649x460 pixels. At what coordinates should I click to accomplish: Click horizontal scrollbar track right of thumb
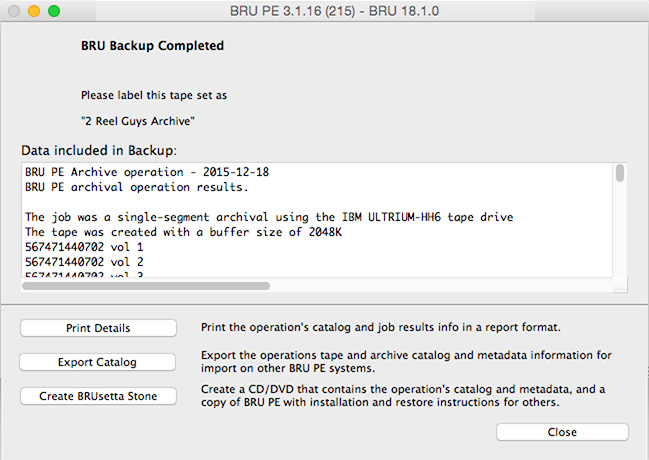point(441,286)
